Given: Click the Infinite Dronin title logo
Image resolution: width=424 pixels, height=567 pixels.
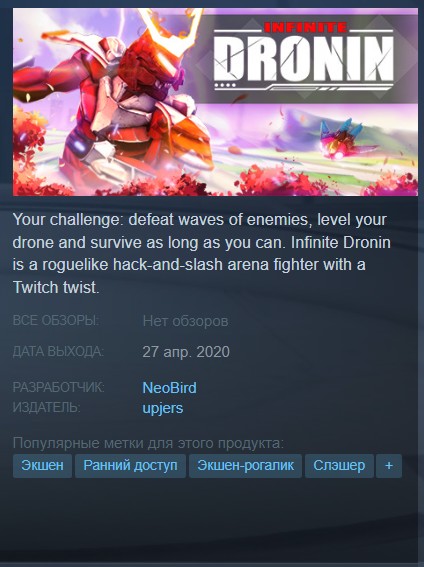Looking at the screenshot, I should pyautogui.click(x=304, y=56).
